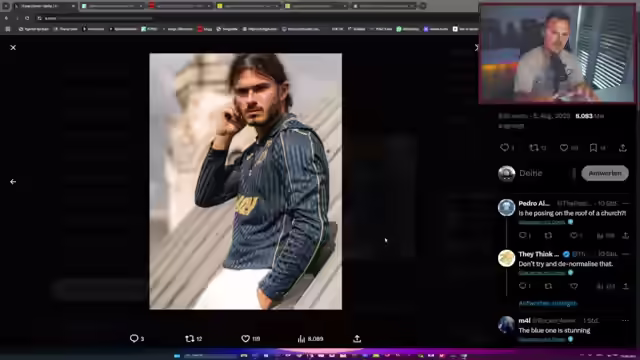Focus the 'Deine' reply text field
This screenshot has width=640, height=360.
[545, 173]
